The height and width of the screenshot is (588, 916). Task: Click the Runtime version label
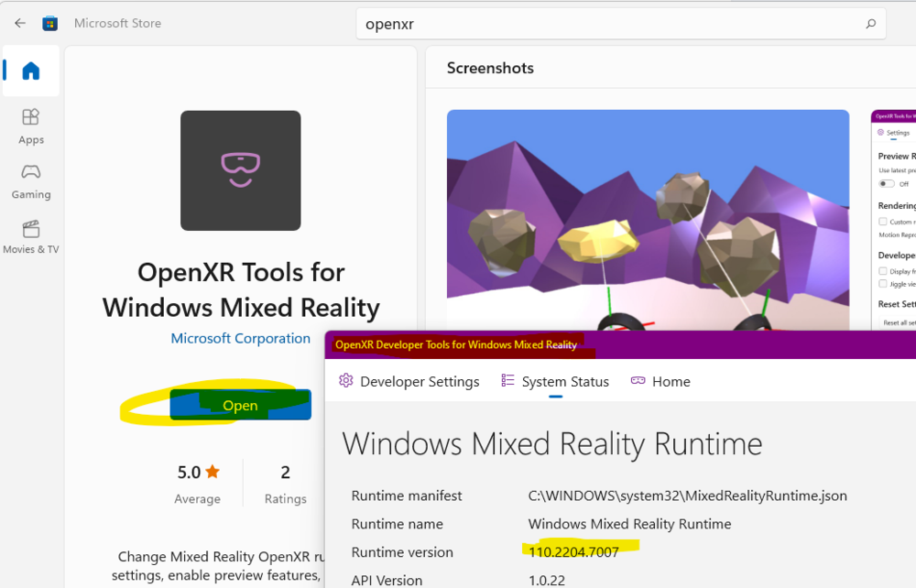402,551
